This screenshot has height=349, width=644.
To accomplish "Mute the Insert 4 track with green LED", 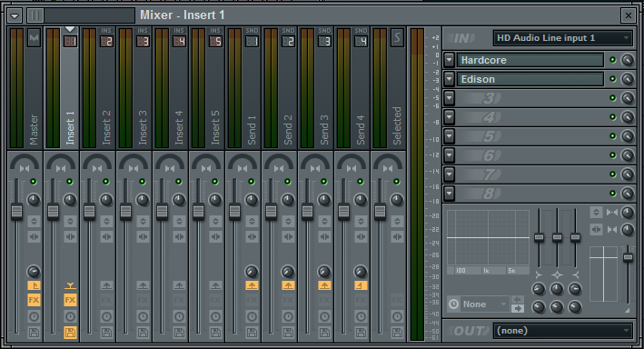I will point(179,181).
